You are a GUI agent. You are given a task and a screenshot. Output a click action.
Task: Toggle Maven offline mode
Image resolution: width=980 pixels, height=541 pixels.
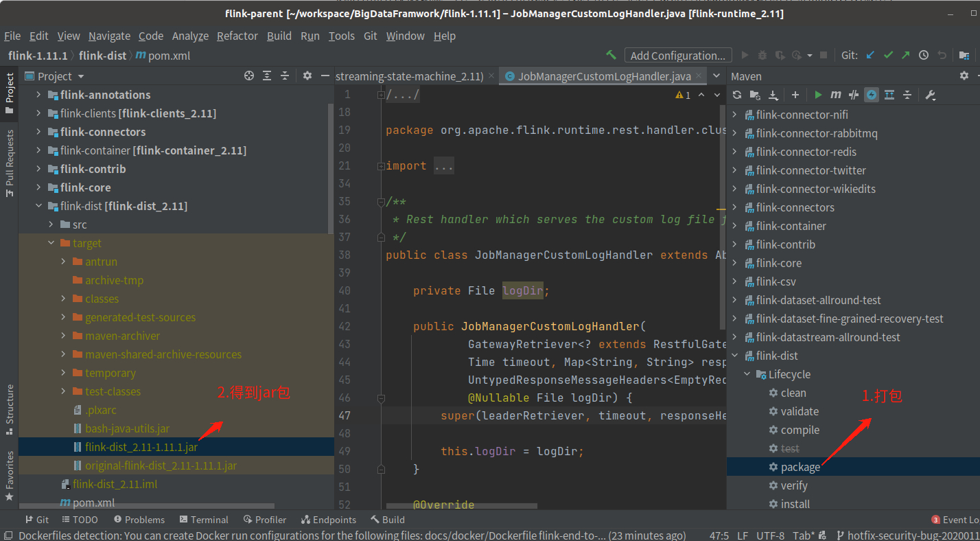pos(854,95)
